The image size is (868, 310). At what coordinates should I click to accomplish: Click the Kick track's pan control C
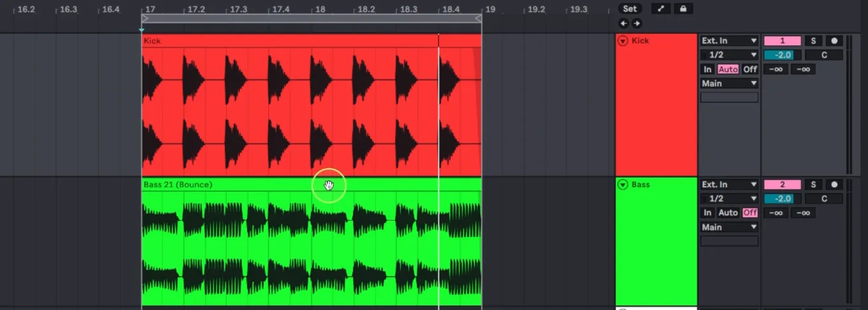pyautogui.click(x=824, y=55)
